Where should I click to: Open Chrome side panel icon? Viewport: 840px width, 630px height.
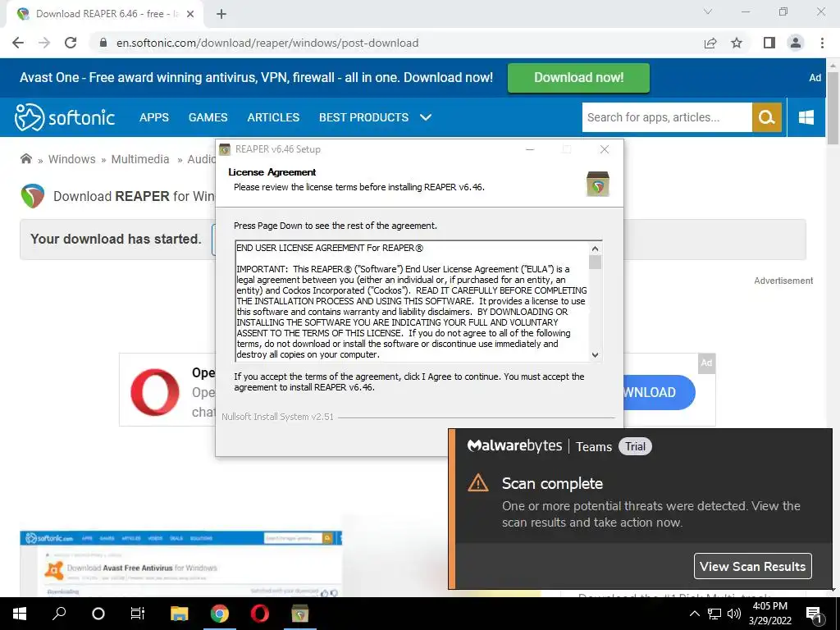pos(769,43)
